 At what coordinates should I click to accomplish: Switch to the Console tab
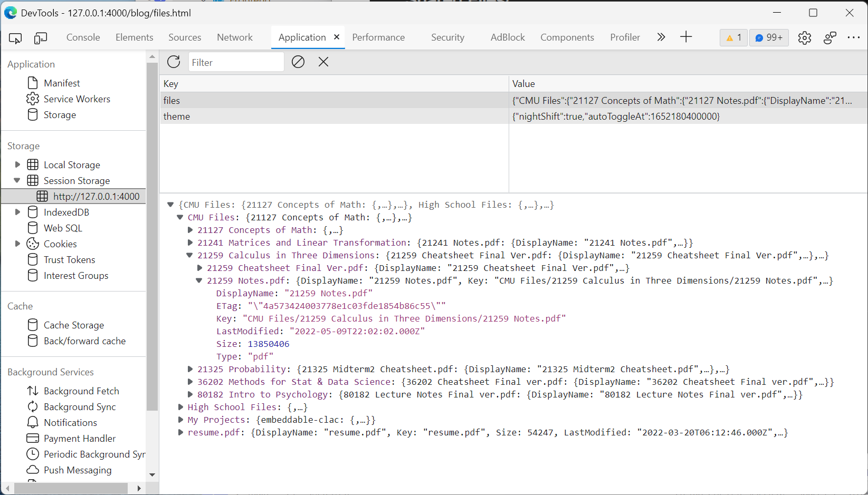pyautogui.click(x=83, y=37)
